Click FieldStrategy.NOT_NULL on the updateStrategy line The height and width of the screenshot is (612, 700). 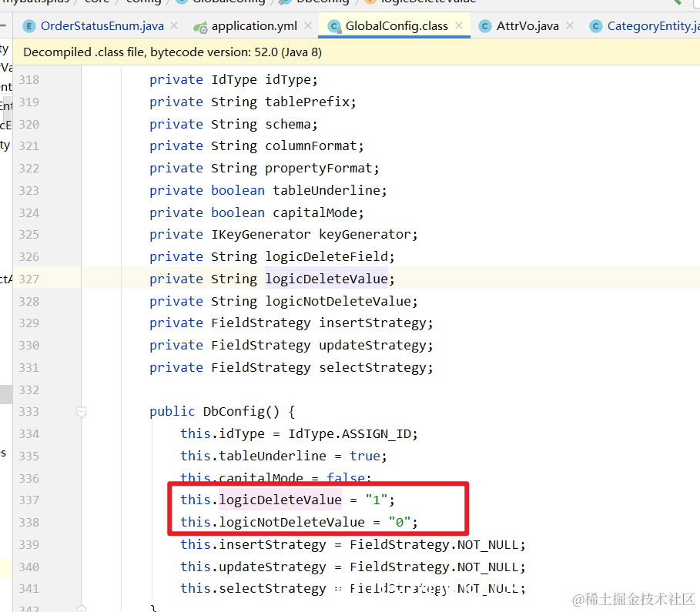[434, 567]
